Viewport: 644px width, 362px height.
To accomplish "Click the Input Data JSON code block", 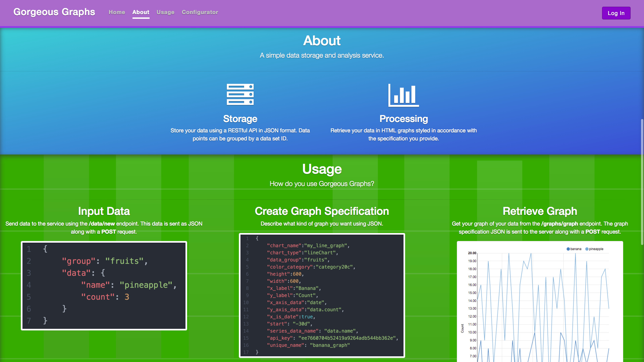I will pyautogui.click(x=104, y=286).
